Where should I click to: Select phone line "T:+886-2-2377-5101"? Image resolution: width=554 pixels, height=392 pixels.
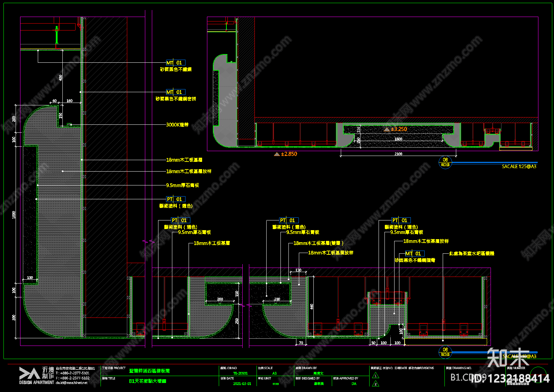[72, 373]
